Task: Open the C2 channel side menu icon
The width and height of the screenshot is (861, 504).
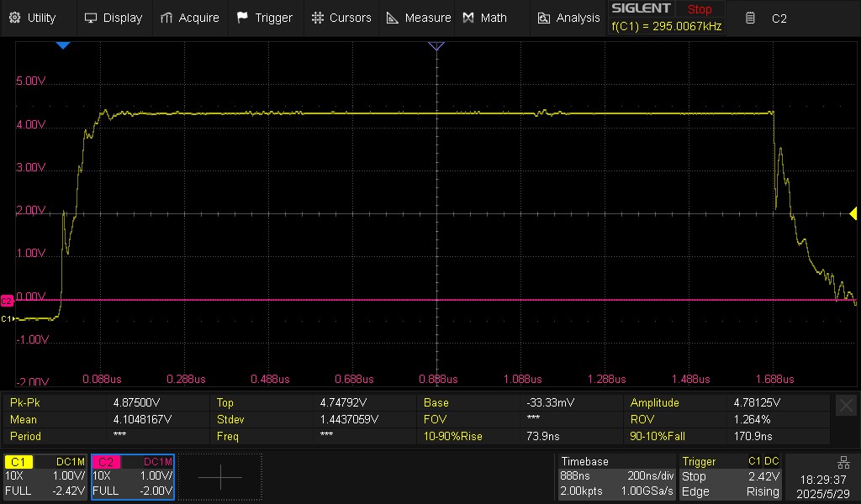Action: coord(750,18)
